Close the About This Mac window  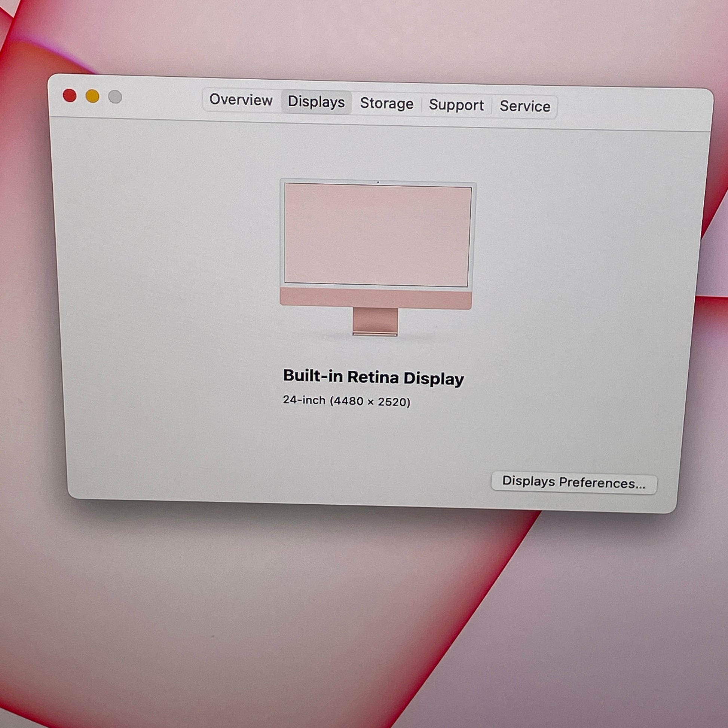tap(70, 95)
